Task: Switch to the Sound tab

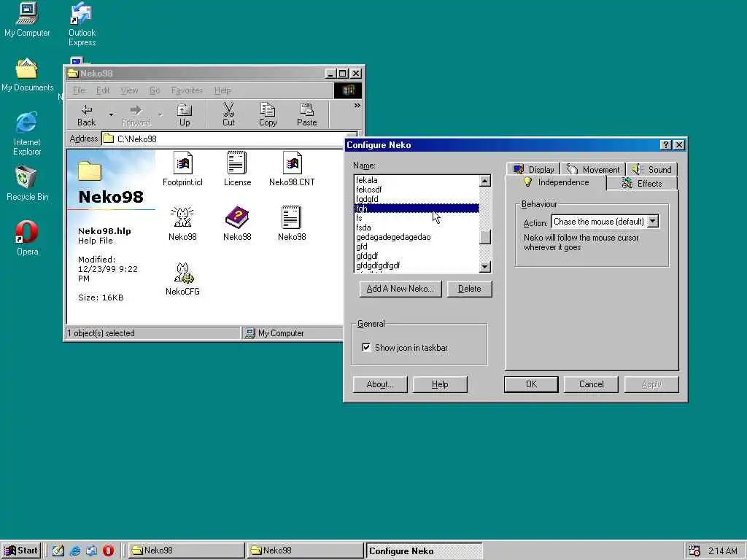Action: pos(651,169)
